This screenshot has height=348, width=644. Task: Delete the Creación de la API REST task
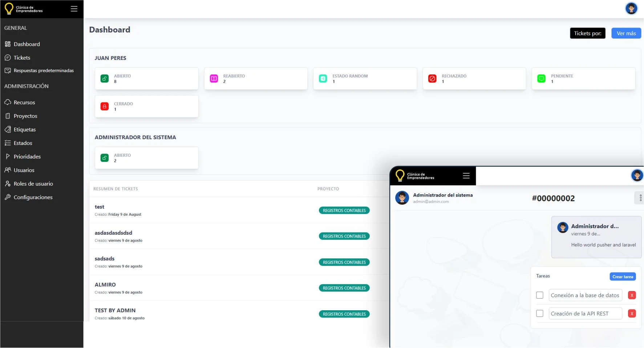(x=632, y=313)
